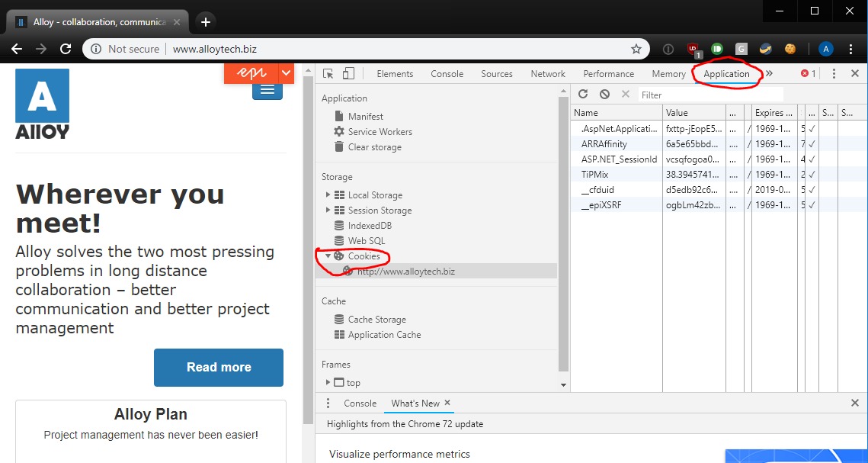Show more DevTools tabs with the chevron
Image resolution: width=868 pixels, height=463 pixels.
click(769, 74)
